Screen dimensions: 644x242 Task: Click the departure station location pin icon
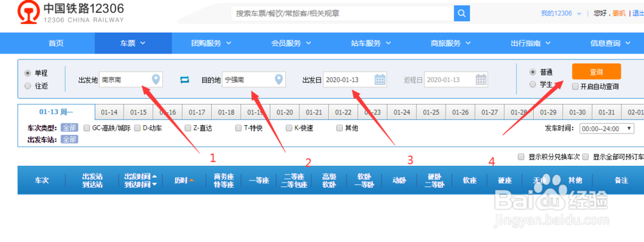point(156,79)
